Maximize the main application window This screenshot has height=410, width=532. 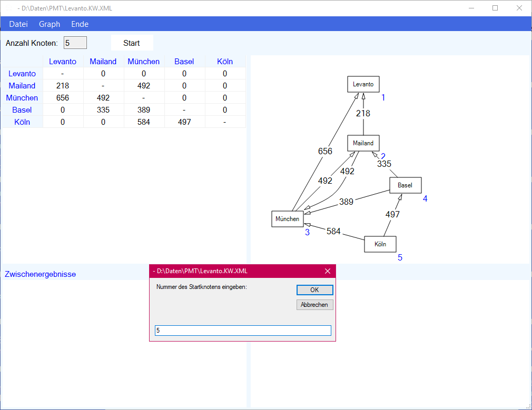click(495, 8)
